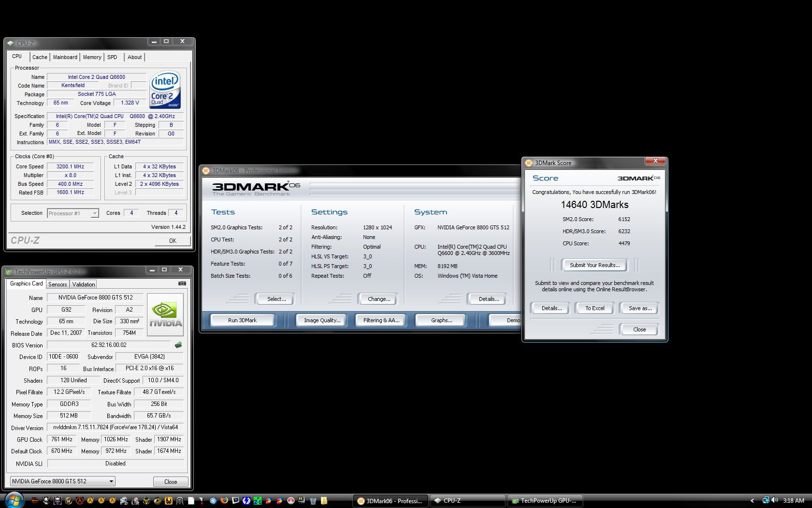Click the Instructions field MMX, SSE list

115,142
